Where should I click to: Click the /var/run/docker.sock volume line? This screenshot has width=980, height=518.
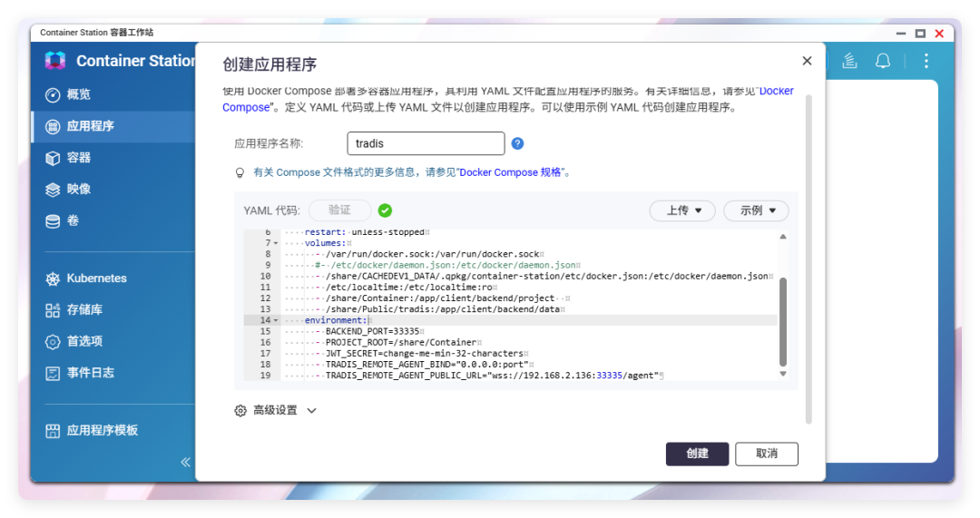[433, 254]
